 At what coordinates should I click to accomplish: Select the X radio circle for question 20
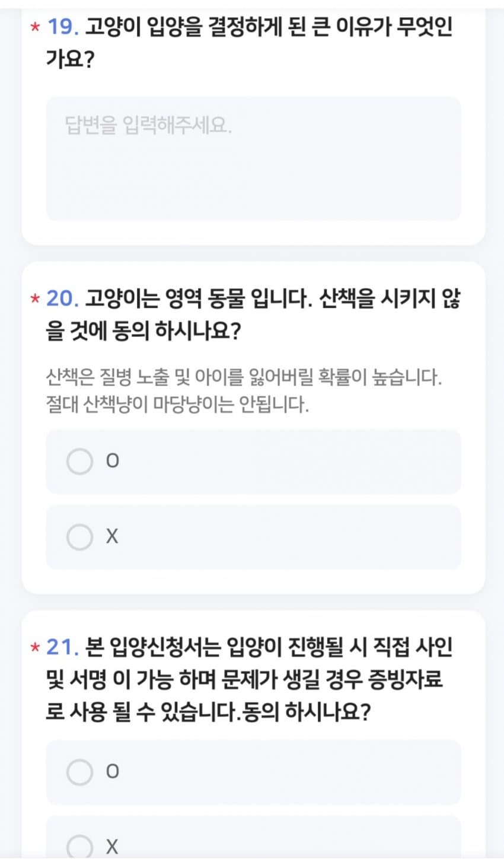click(x=79, y=537)
